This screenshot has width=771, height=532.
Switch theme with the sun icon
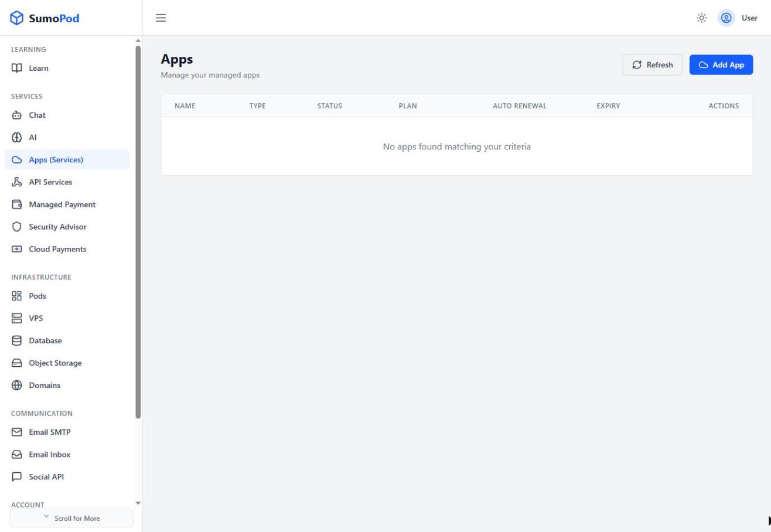click(701, 18)
